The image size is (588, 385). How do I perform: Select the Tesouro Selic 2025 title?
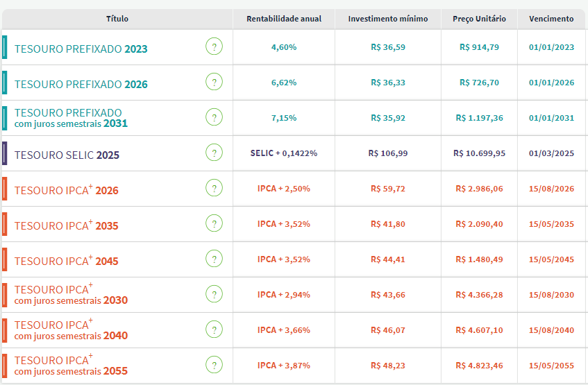(x=67, y=155)
